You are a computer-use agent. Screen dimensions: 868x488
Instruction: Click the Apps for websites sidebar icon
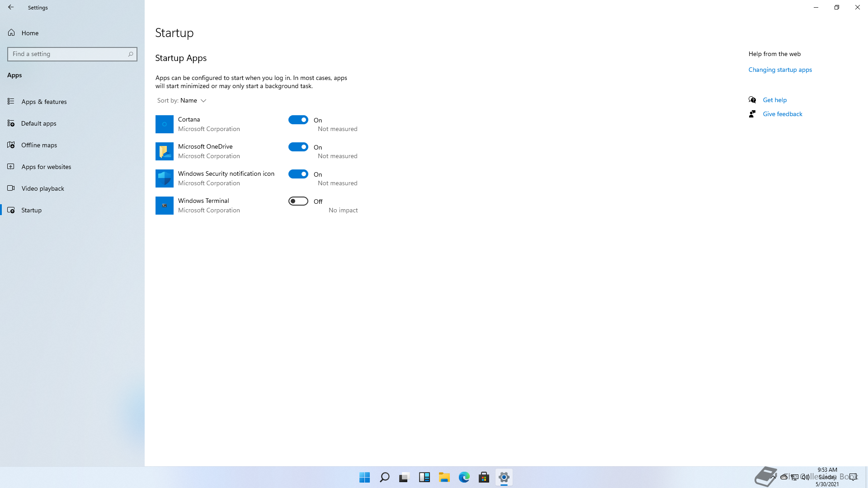11,166
